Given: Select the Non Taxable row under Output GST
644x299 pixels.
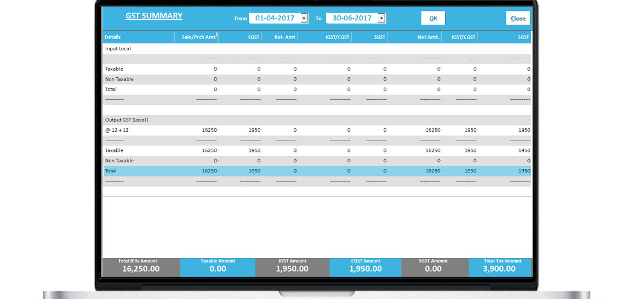Looking at the screenshot, I should pyautogui.click(x=317, y=161).
